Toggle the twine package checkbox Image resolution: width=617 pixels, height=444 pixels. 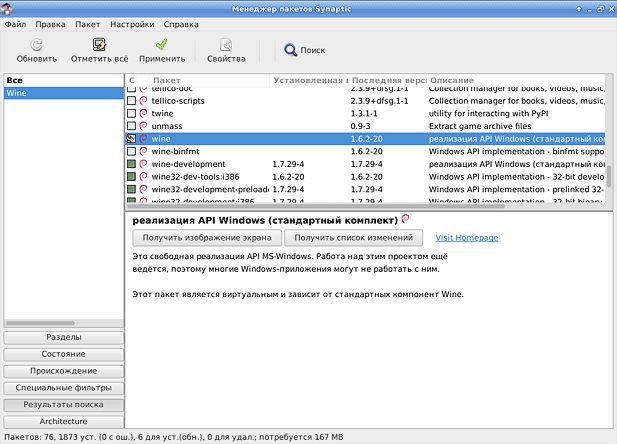131,113
